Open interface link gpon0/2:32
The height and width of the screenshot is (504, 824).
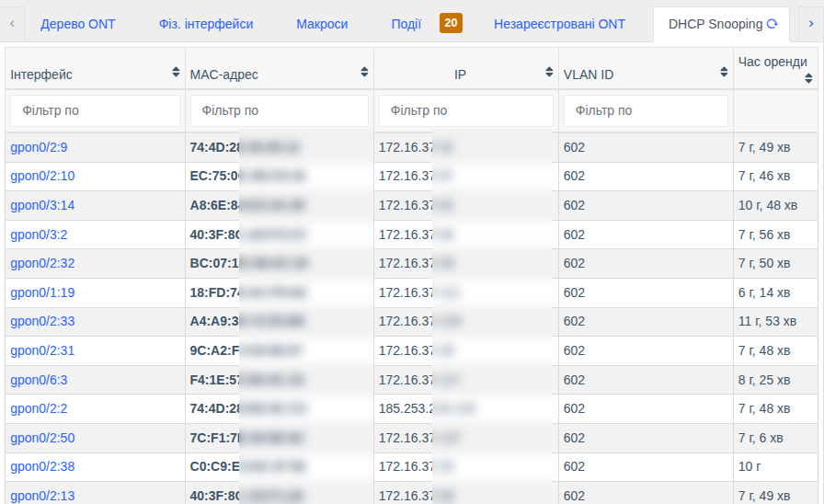42,263
